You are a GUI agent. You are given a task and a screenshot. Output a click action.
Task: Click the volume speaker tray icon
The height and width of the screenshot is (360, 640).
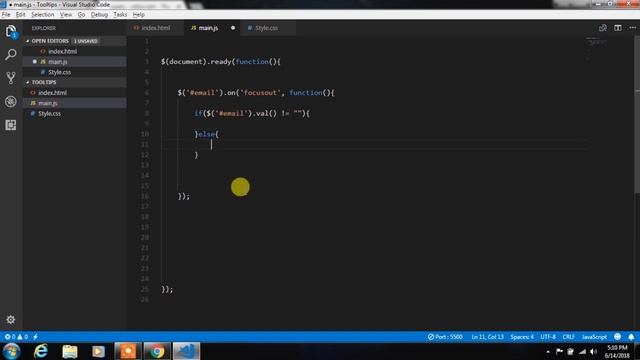594,351
